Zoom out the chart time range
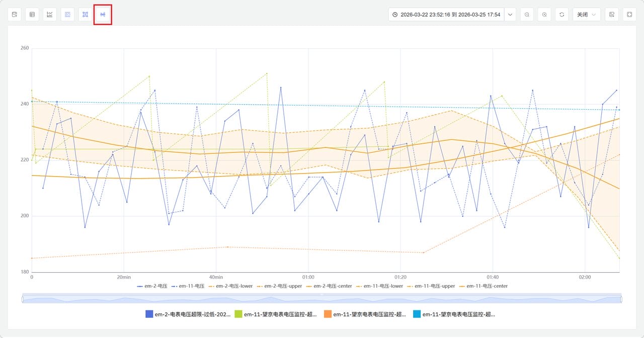This screenshot has width=644, height=338. coord(527,15)
